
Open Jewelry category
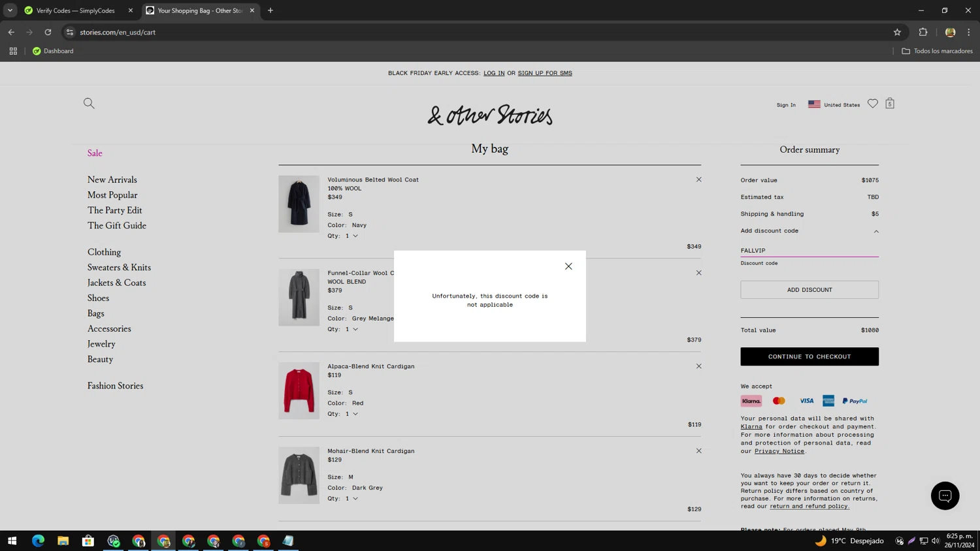(x=101, y=344)
